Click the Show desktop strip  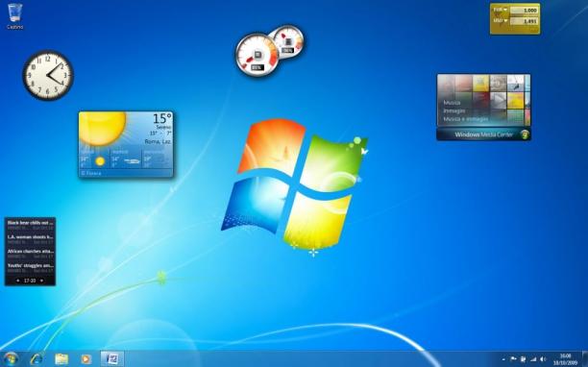[x=584, y=359]
